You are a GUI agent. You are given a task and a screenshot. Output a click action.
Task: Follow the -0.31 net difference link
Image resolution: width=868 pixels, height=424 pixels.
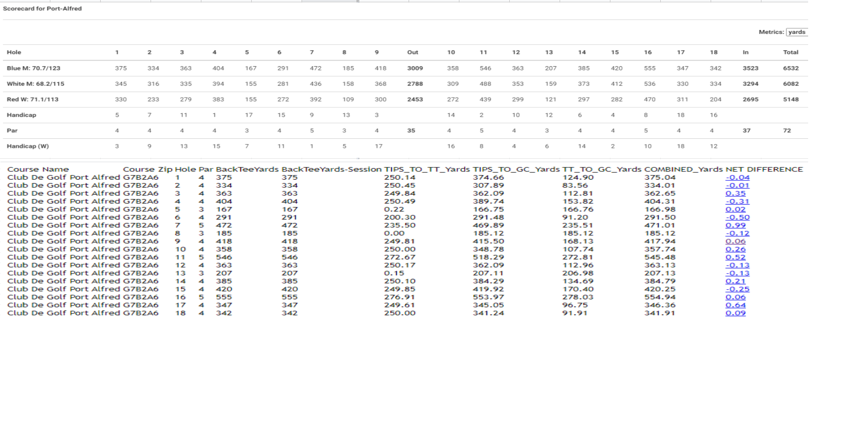(737, 201)
